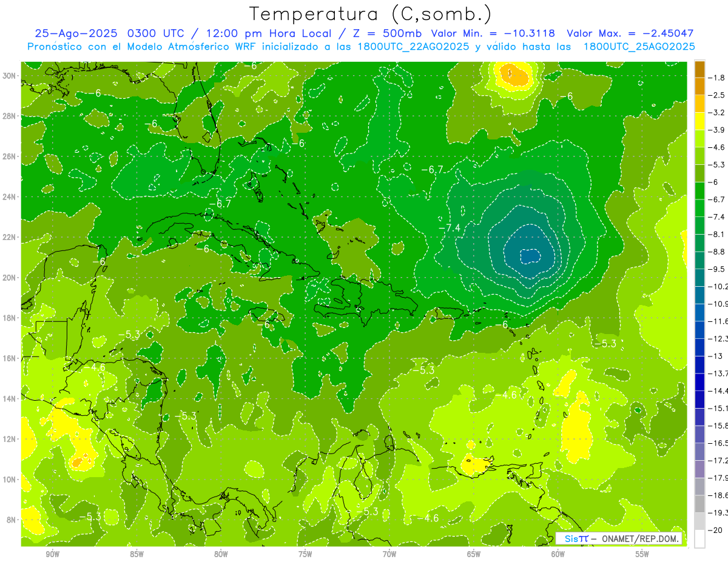This screenshot has width=728, height=562.
Task: Click the dark teal cold core center
Action: tap(530, 256)
